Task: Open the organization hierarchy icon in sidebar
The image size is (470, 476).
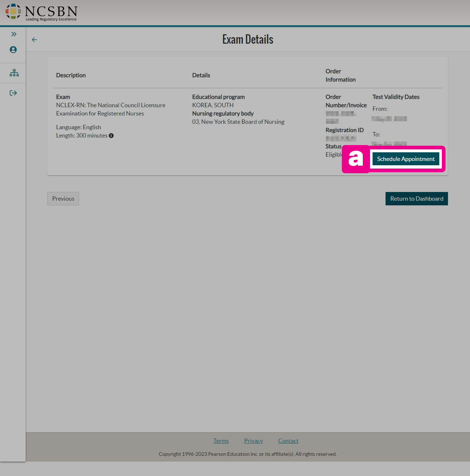Action: [14, 73]
